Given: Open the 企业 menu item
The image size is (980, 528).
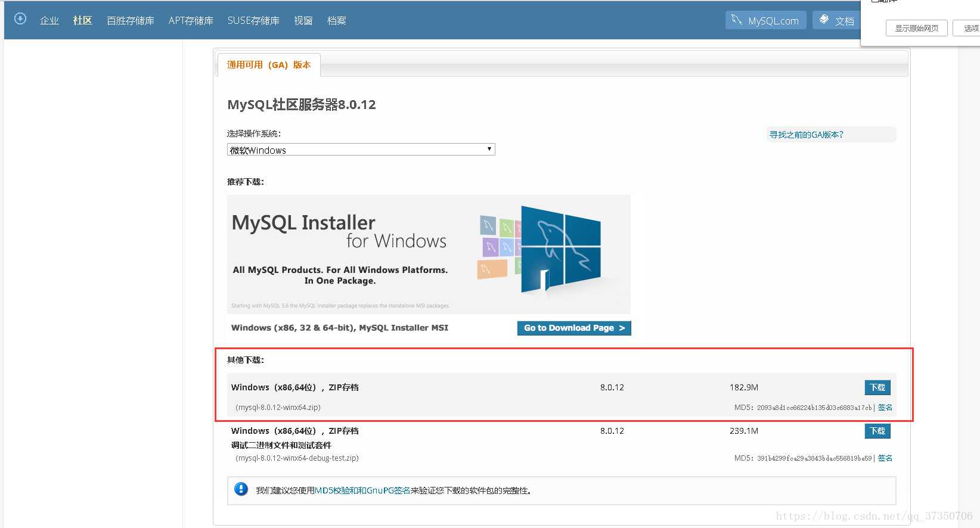Looking at the screenshot, I should (49, 21).
